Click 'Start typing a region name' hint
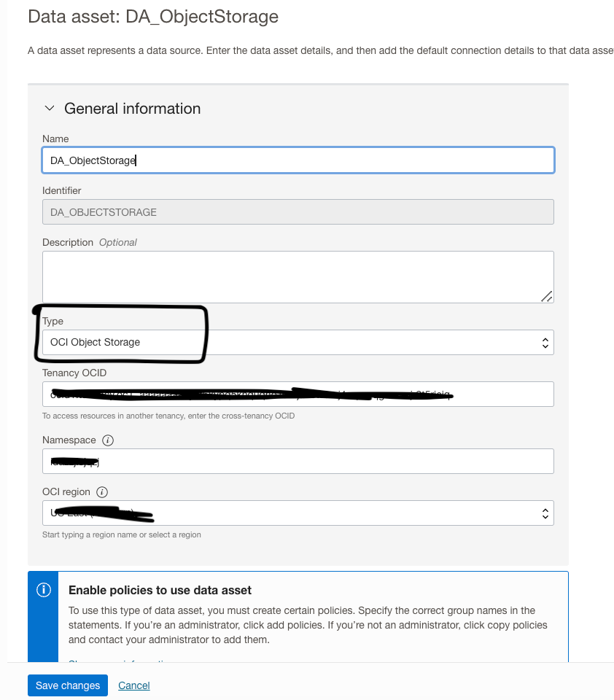The height and width of the screenshot is (700, 614). point(122,534)
